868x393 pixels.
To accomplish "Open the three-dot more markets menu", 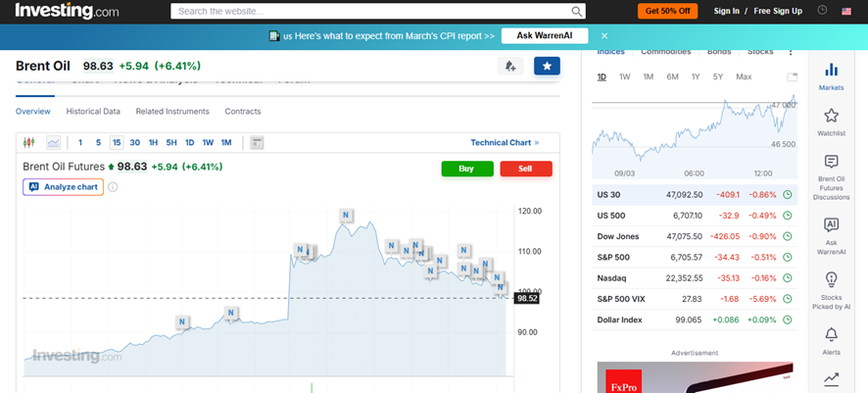I will pyautogui.click(x=791, y=51).
